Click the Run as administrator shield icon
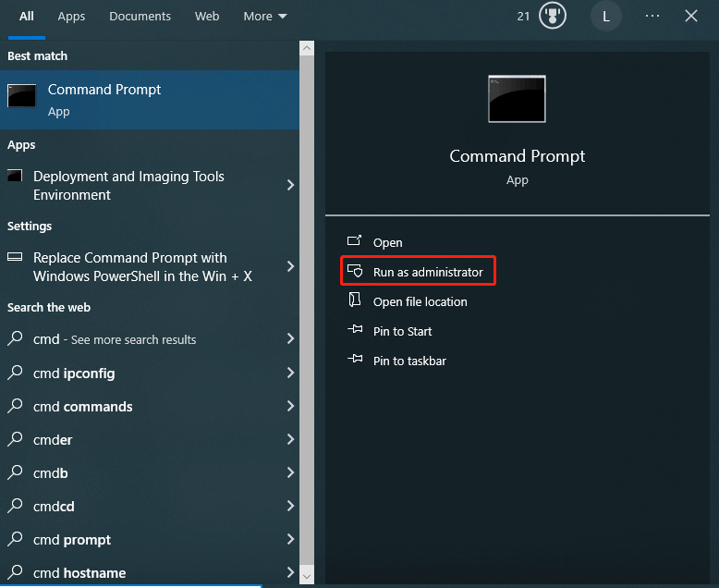Viewport: 719px width, 588px height. pos(355,271)
